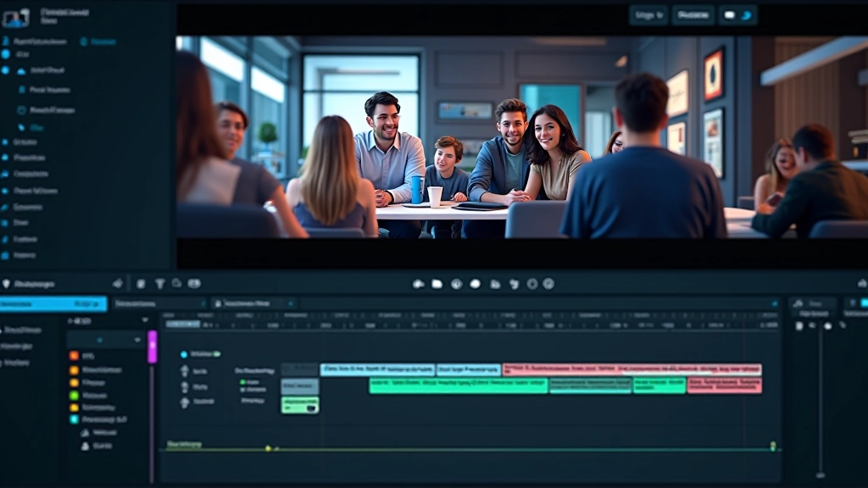Select the red-orange color label swatch
The width and height of the screenshot is (868, 488).
tap(74, 356)
